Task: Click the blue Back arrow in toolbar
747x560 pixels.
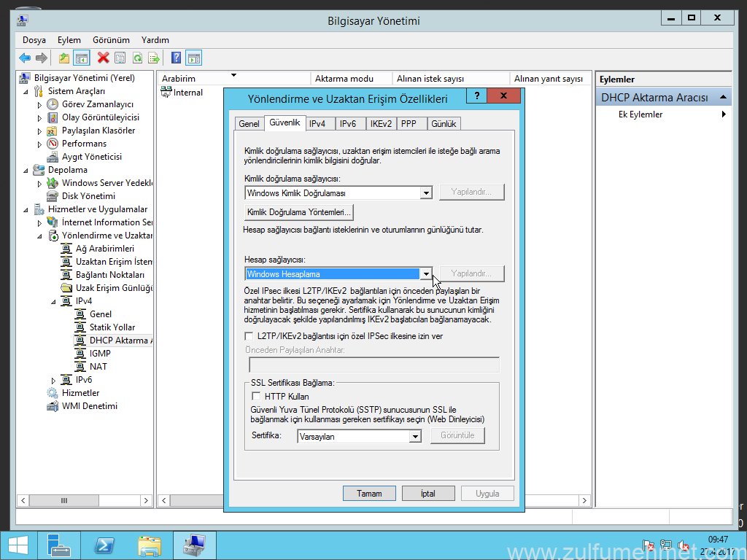Action: coord(25,58)
